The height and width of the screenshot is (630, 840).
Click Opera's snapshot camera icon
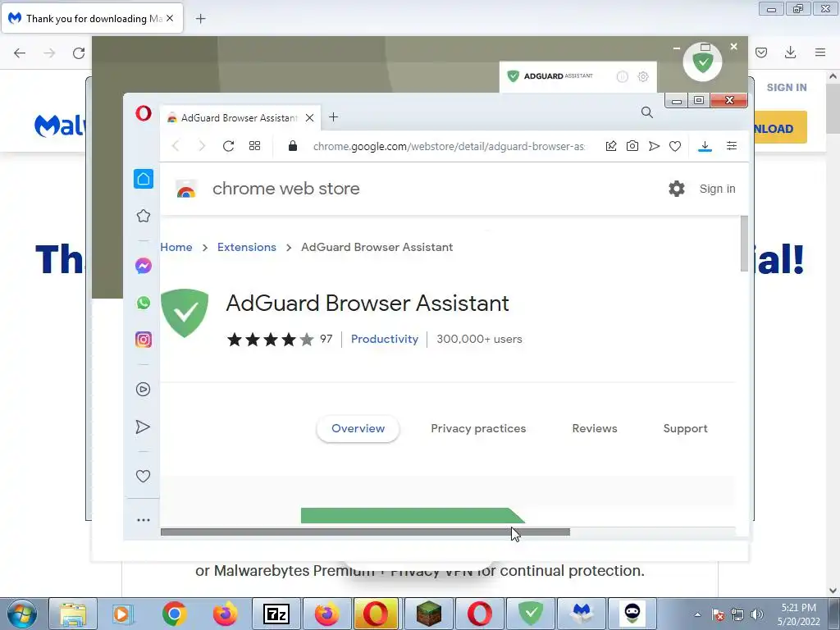[x=632, y=146]
